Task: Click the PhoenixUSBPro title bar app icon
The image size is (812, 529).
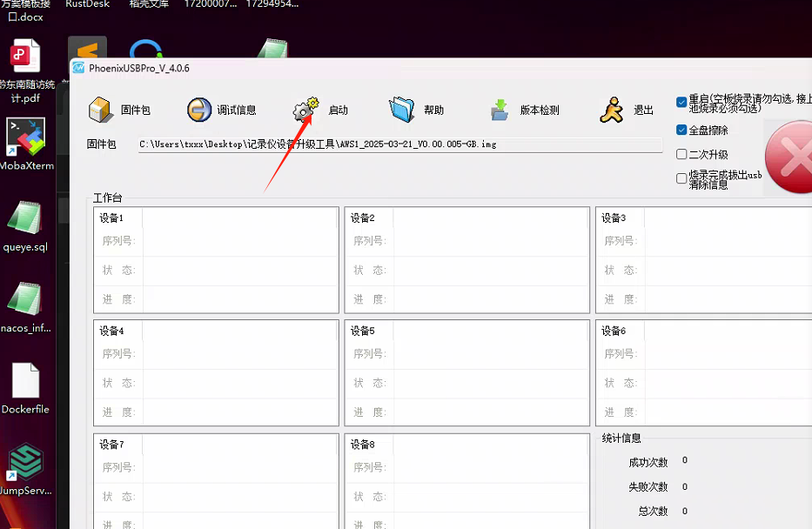Action: point(78,68)
